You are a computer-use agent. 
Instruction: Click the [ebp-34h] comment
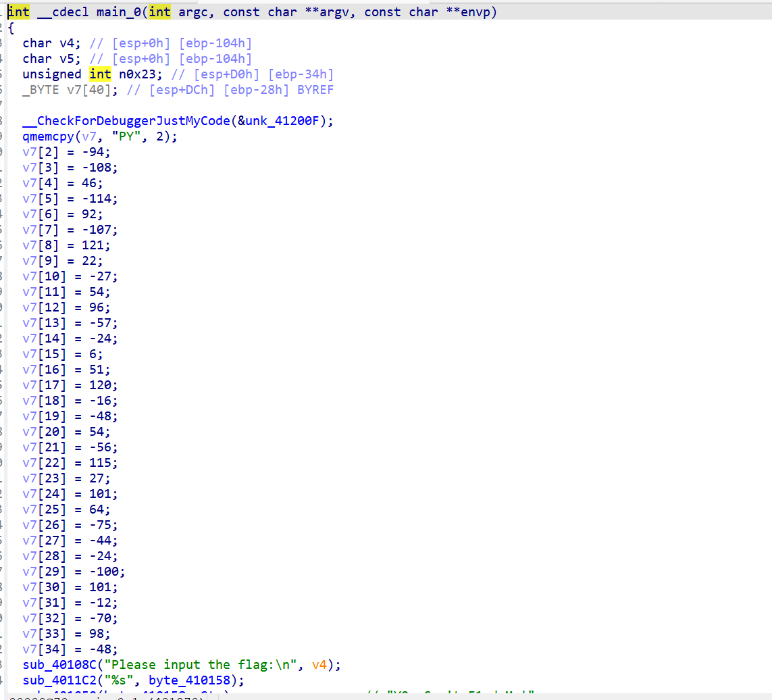click(x=301, y=74)
